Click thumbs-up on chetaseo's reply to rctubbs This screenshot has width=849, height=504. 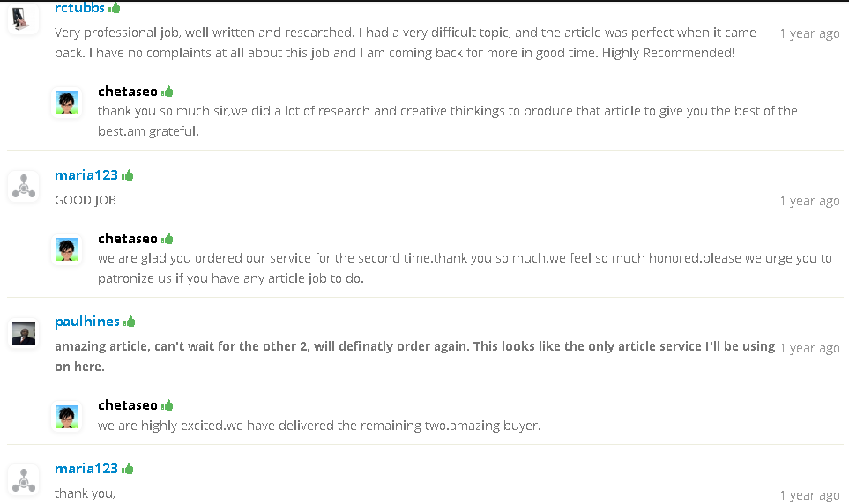[x=168, y=92]
